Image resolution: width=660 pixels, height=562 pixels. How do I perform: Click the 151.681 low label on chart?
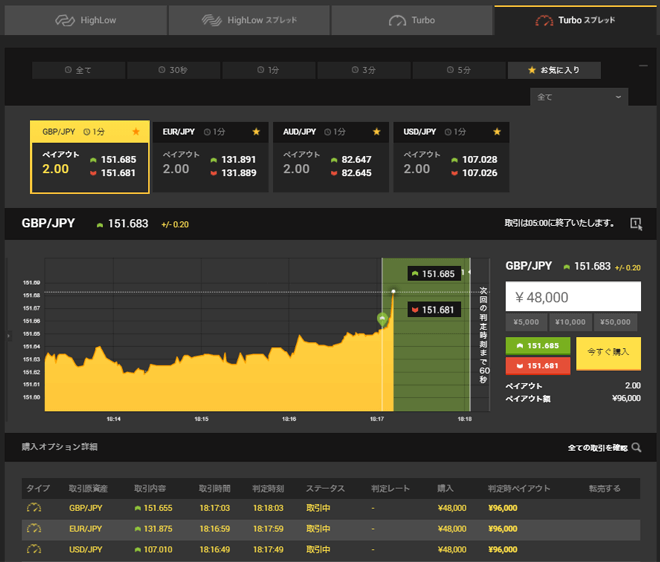click(x=434, y=310)
